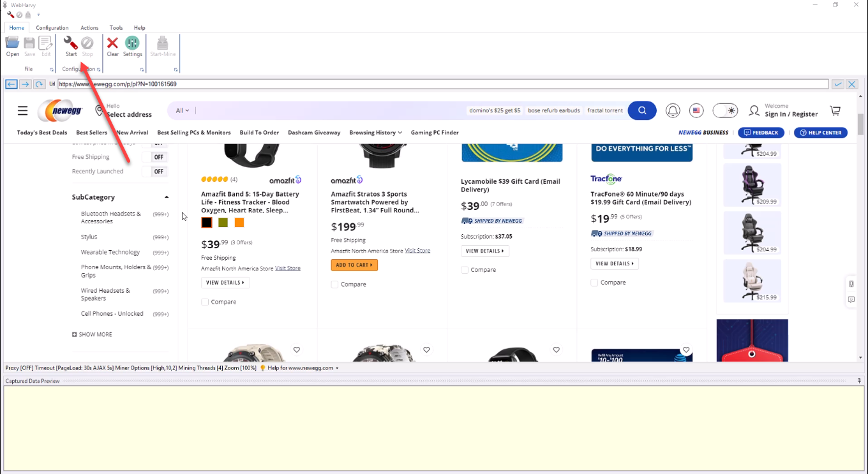Click the Visit Store link under Amazfit
The image size is (868, 474).
[x=287, y=268]
